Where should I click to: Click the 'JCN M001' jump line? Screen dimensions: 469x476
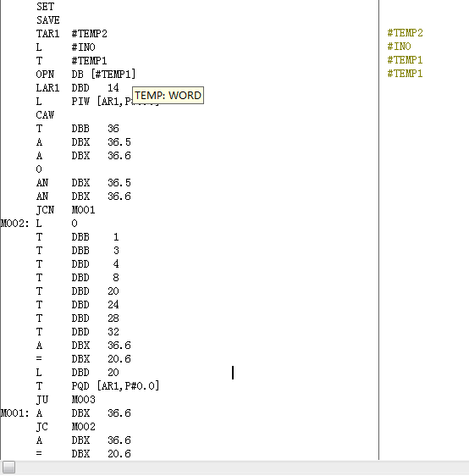pyautogui.click(x=65, y=210)
